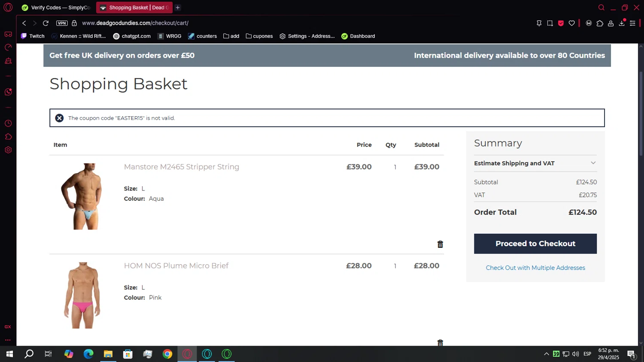
Task: Click the VAT £20.75 value
Action: (588, 195)
